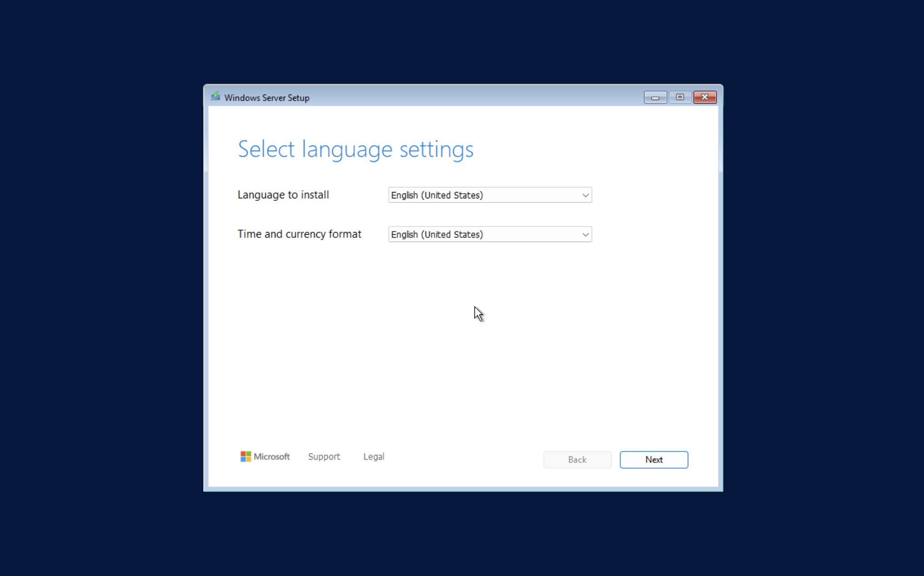The height and width of the screenshot is (576, 924).
Task: Click the Language to install label
Action: 283,195
